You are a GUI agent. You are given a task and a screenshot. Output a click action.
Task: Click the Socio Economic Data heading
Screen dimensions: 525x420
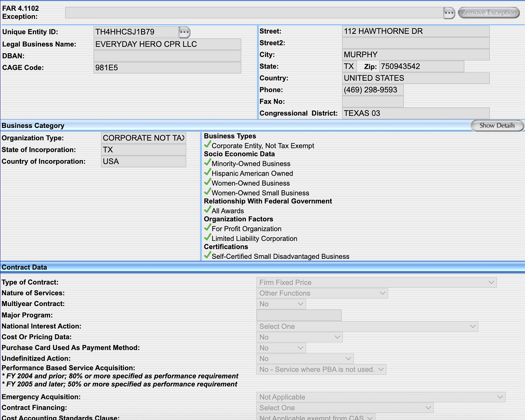coord(239,154)
